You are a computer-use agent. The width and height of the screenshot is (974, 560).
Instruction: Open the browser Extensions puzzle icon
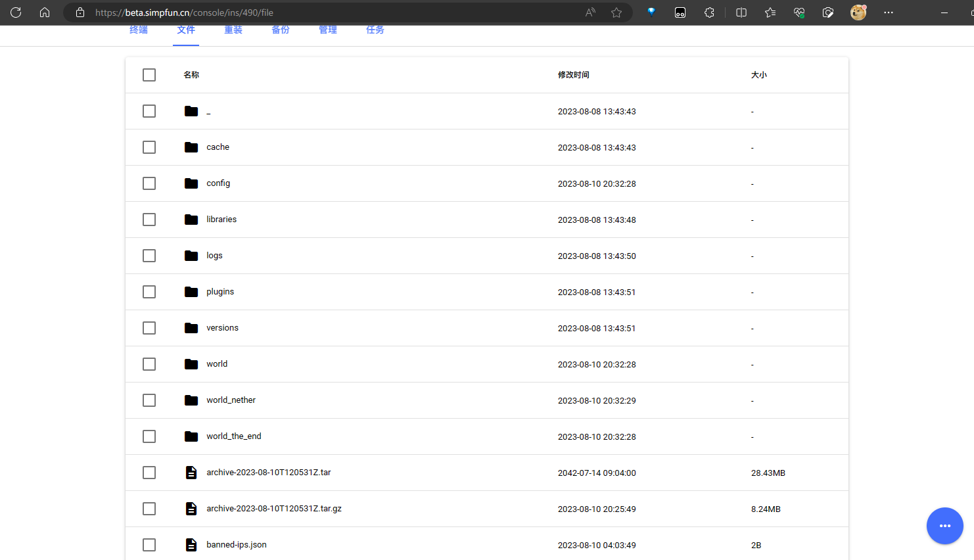click(709, 12)
